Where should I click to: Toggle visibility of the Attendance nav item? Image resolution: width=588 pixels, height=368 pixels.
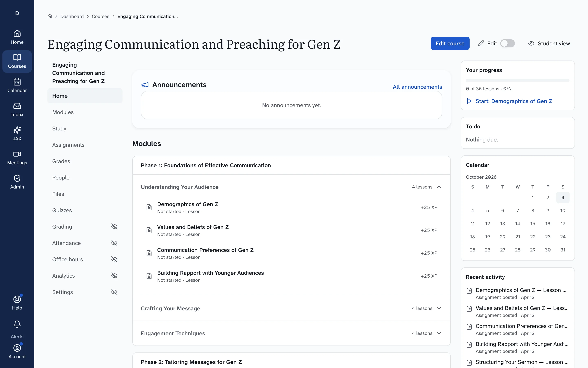pyautogui.click(x=114, y=243)
